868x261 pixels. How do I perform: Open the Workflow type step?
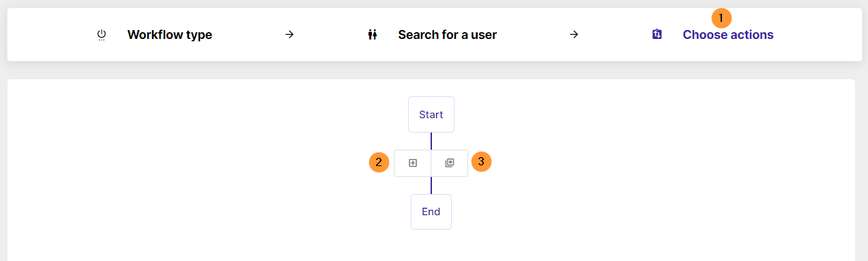tap(170, 35)
